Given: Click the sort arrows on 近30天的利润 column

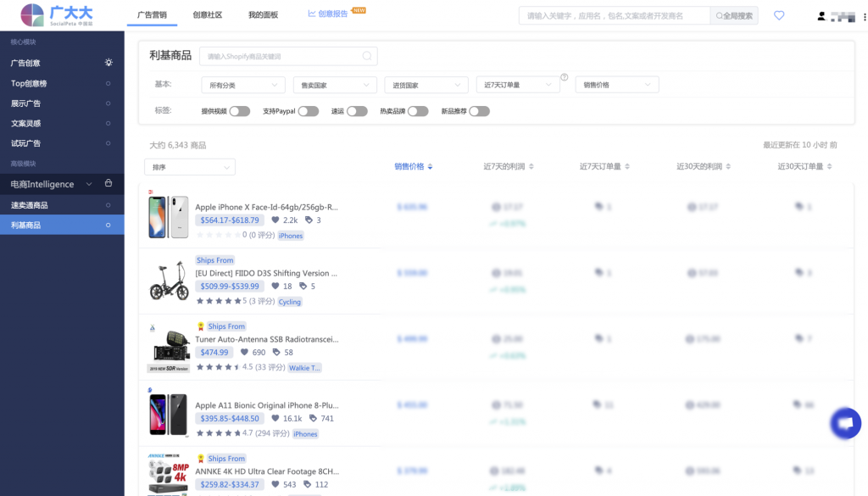Looking at the screenshot, I should click(x=728, y=167).
